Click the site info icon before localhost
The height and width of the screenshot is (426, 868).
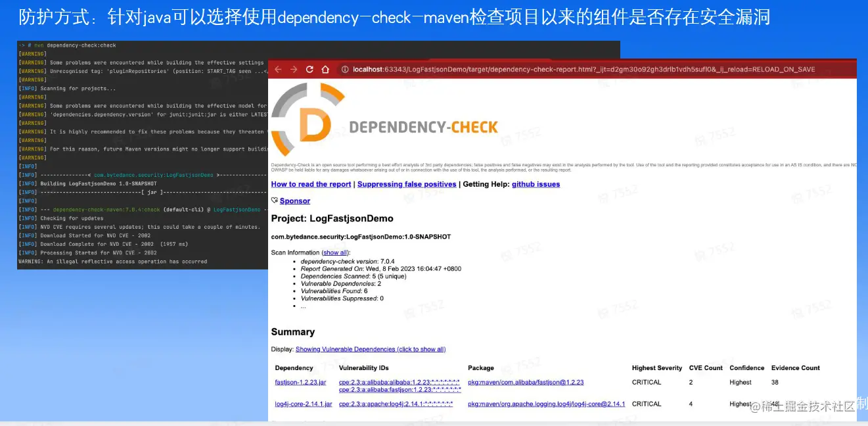coord(344,69)
